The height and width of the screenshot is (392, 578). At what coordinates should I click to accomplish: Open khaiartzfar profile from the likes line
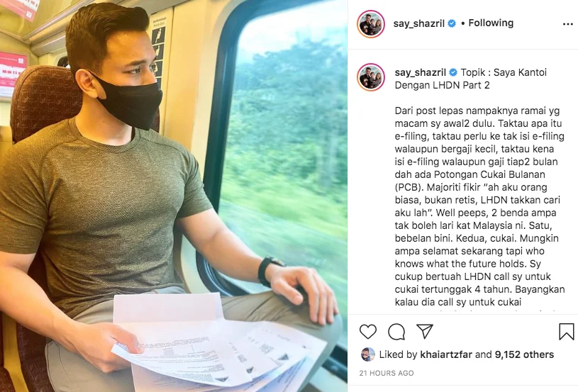(x=445, y=354)
